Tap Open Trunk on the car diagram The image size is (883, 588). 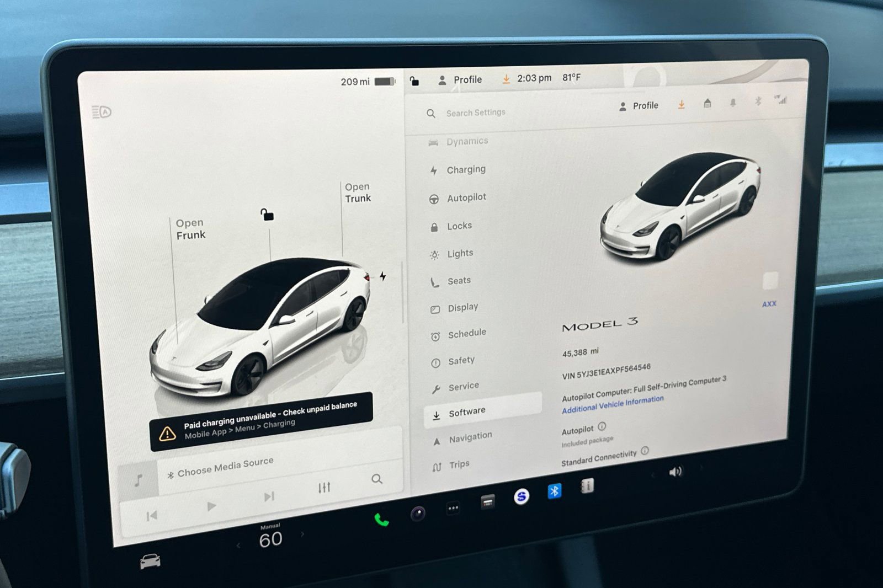coord(357,193)
